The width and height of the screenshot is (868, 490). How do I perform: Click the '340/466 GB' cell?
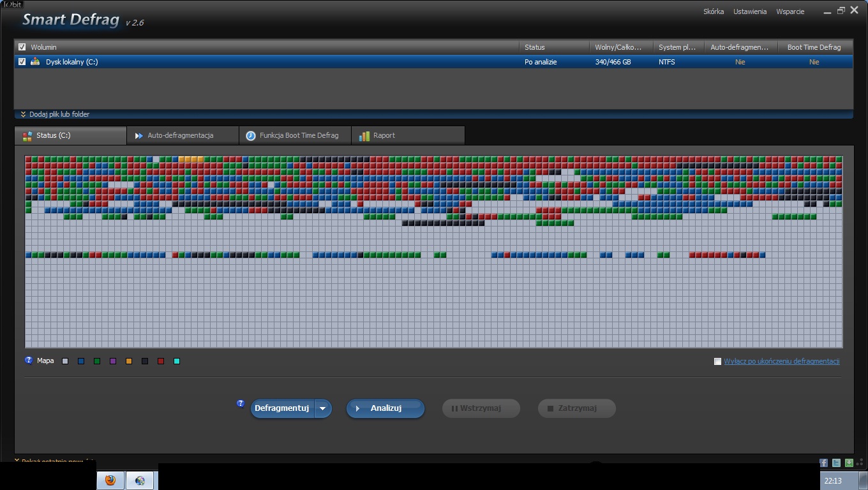[x=613, y=62]
